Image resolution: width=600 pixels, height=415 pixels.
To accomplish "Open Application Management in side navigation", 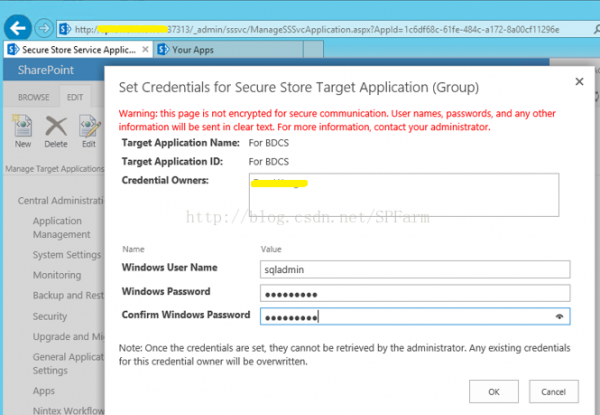I will (62, 228).
